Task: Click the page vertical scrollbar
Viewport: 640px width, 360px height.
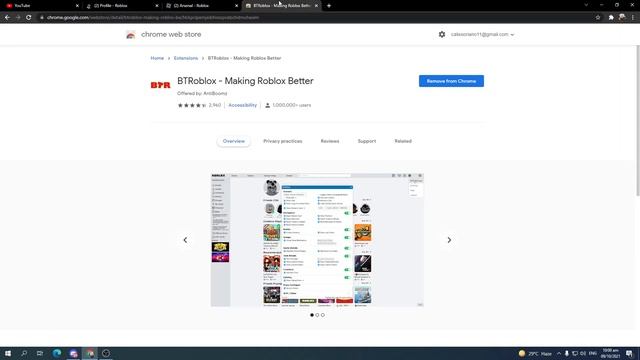Action: click(x=637, y=121)
